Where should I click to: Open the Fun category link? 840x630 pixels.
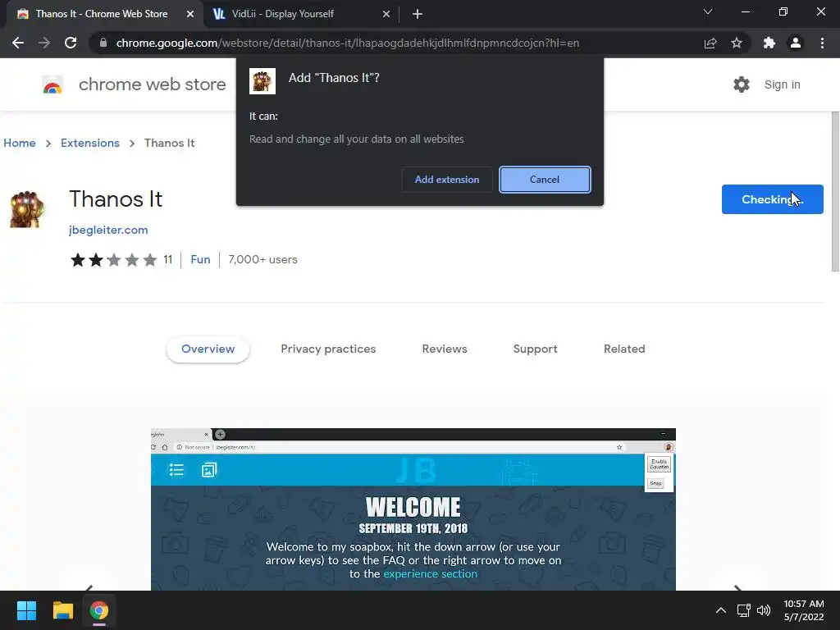pyautogui.click(x=200, y=260)
